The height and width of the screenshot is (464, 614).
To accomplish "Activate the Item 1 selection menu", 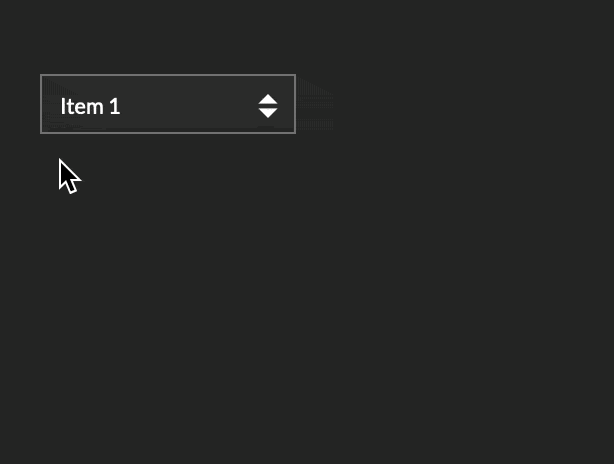I will [168, 104].
